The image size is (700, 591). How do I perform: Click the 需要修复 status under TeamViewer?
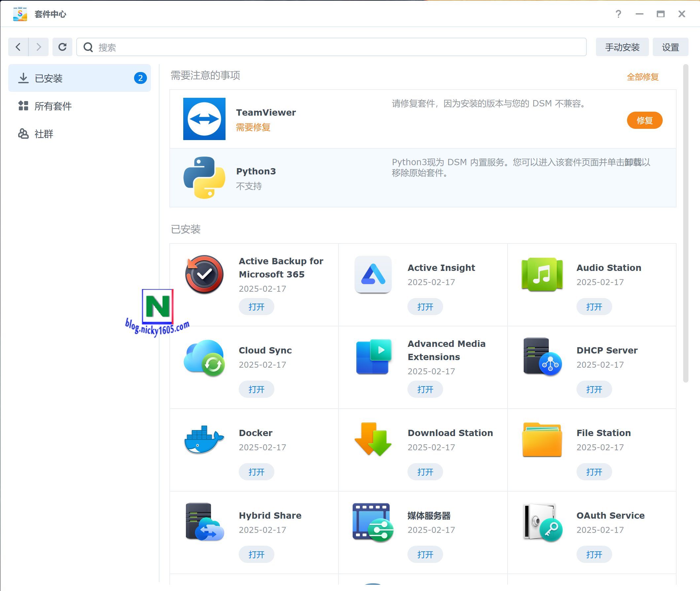253,127
